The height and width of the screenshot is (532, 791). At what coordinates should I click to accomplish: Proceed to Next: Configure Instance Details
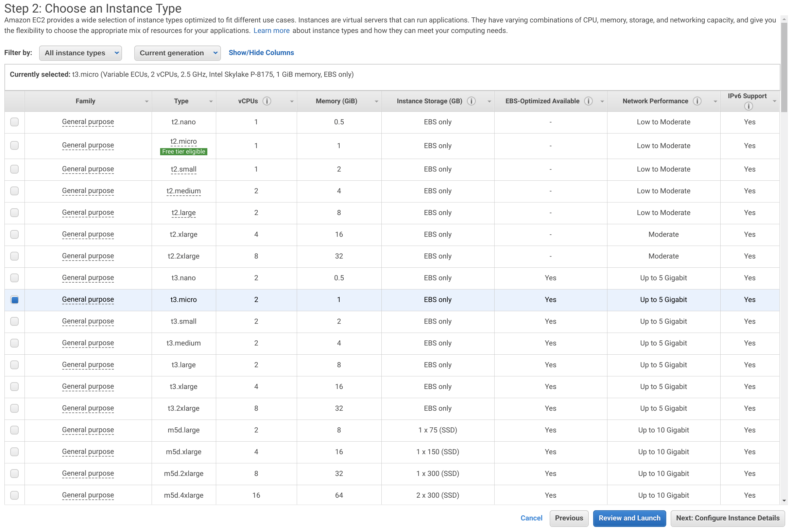(728, 518)
